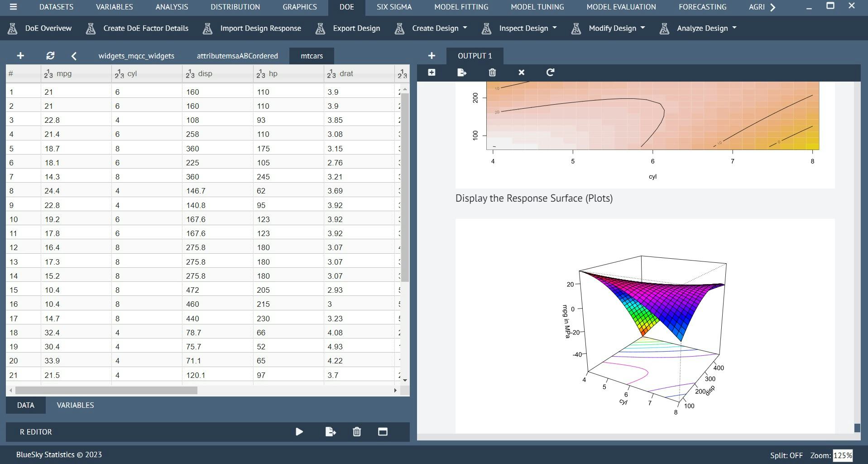Add a new dataset with the plus icon
The width and height of the screenshot is (868, 464).
pos(20,55)
